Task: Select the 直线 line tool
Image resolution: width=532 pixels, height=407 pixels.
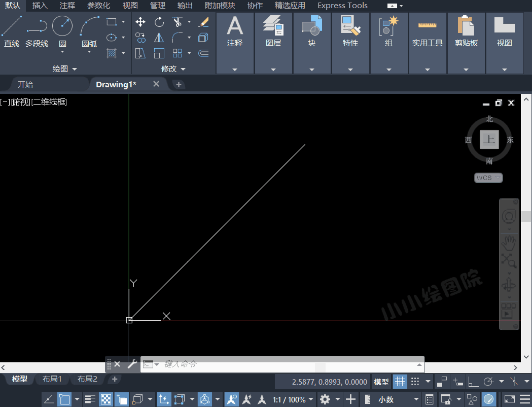Action: 12,31
